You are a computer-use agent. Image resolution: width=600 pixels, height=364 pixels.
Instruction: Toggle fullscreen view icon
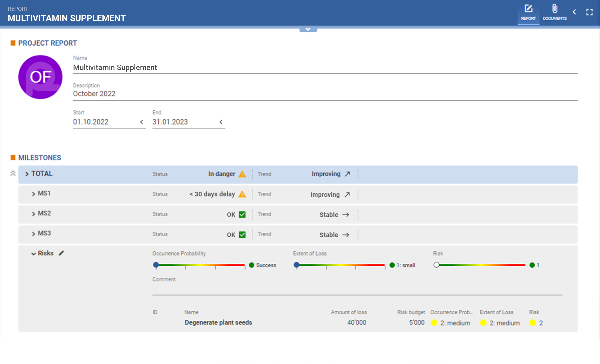[589, 12]
